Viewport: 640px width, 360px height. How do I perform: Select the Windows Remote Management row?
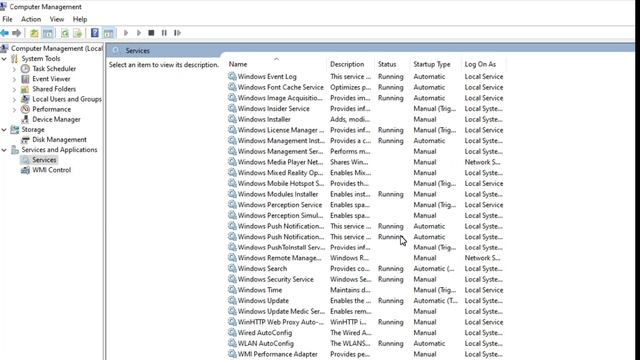coord(366,258)
